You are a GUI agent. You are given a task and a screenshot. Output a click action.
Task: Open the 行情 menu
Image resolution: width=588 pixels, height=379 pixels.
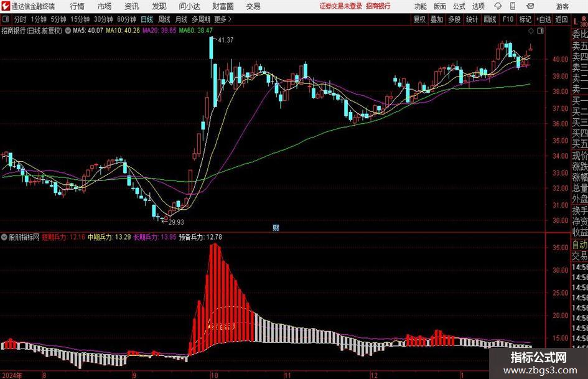(x=77, y=6)
